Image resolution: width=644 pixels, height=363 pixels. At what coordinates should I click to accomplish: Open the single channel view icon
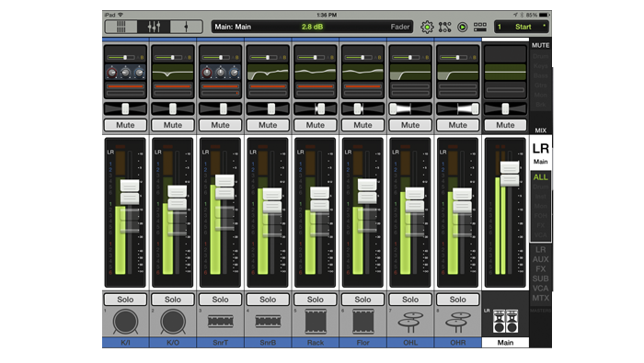(x=186, y=27)
